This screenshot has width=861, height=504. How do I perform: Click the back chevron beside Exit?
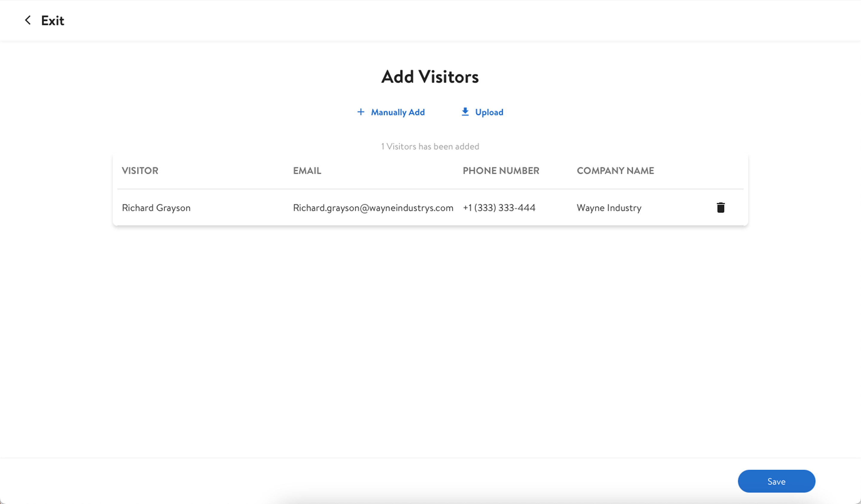[28, 20]
